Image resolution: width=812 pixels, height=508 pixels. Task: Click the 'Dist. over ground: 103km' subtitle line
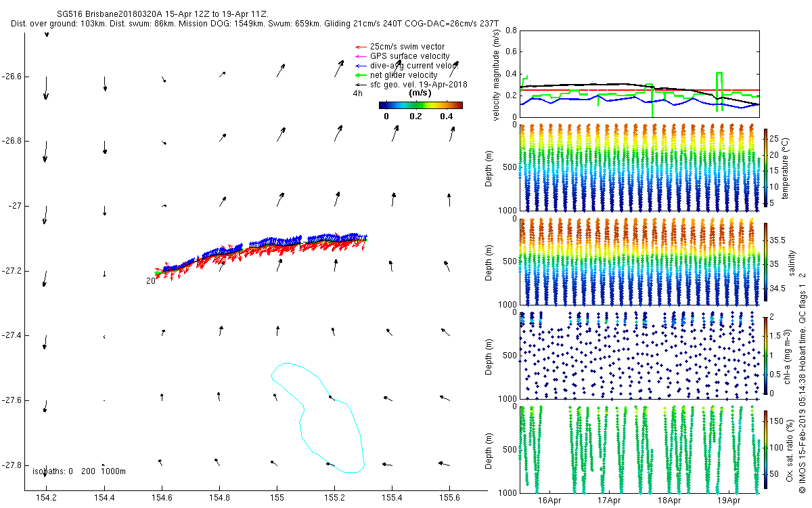pyautogui.click(x=255, y=24)
